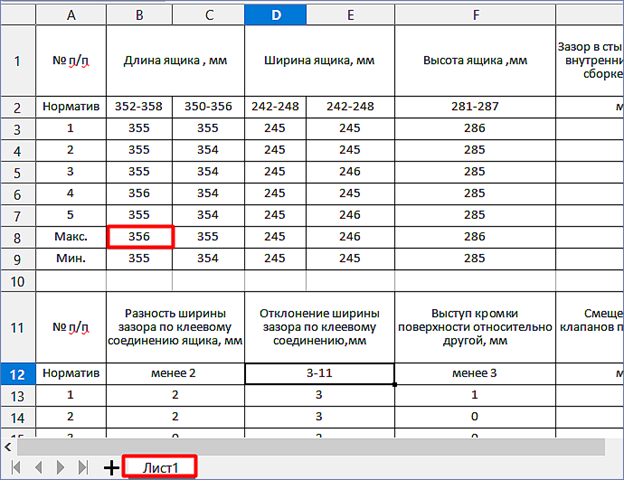This screenshot has width=624, height=480.
Task: Select cell F3 containing 286
Action: (475, 128)
